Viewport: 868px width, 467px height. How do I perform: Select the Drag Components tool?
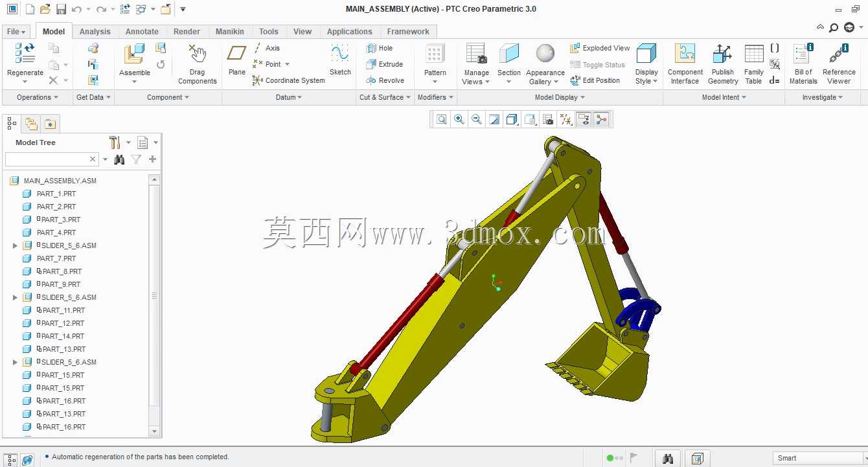pos(197,64)
